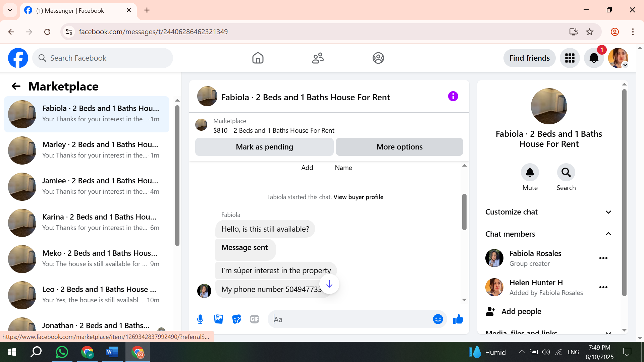Open View buyer profile link
The width and height of the screenshot is (644, 362).
point(358,197)
